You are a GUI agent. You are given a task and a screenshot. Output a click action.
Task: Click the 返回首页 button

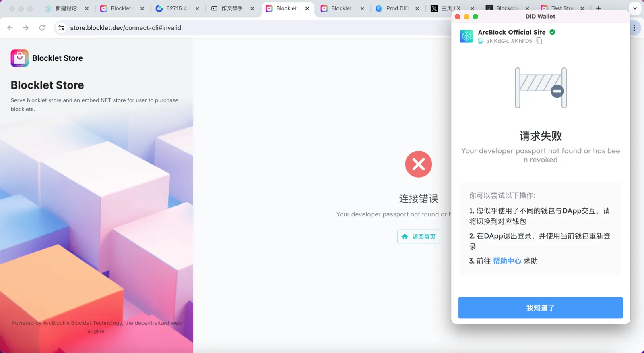[419, 237]
